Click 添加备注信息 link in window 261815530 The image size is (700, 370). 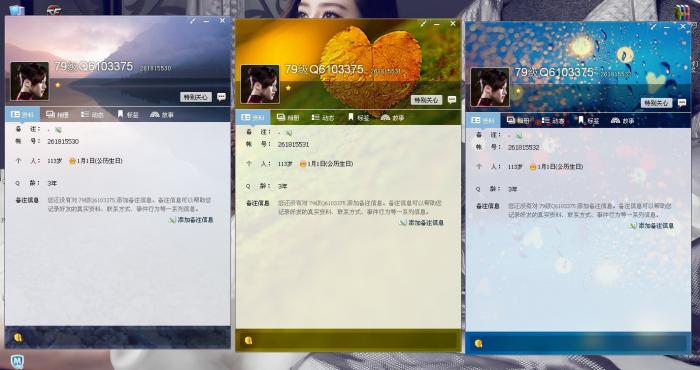192,220
